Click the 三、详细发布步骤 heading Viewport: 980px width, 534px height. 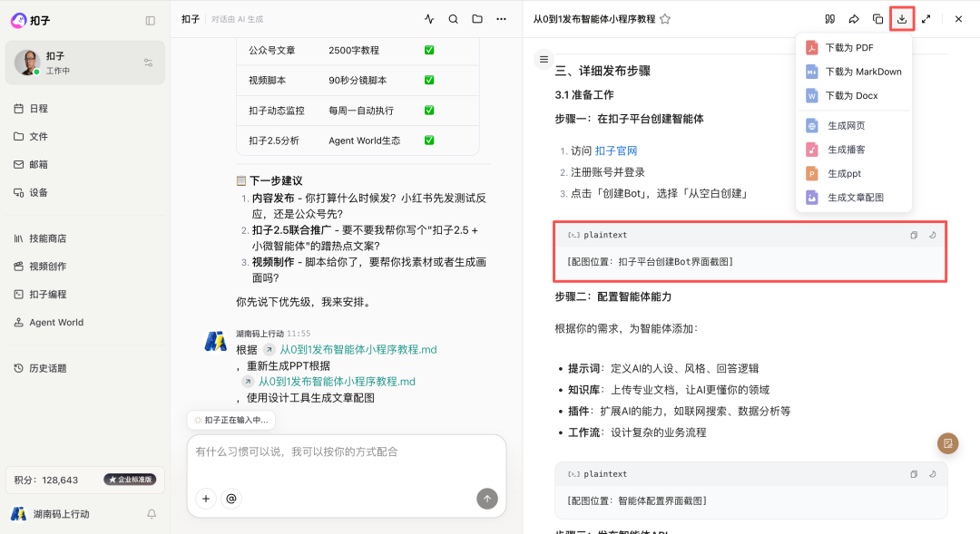point(603,71)
